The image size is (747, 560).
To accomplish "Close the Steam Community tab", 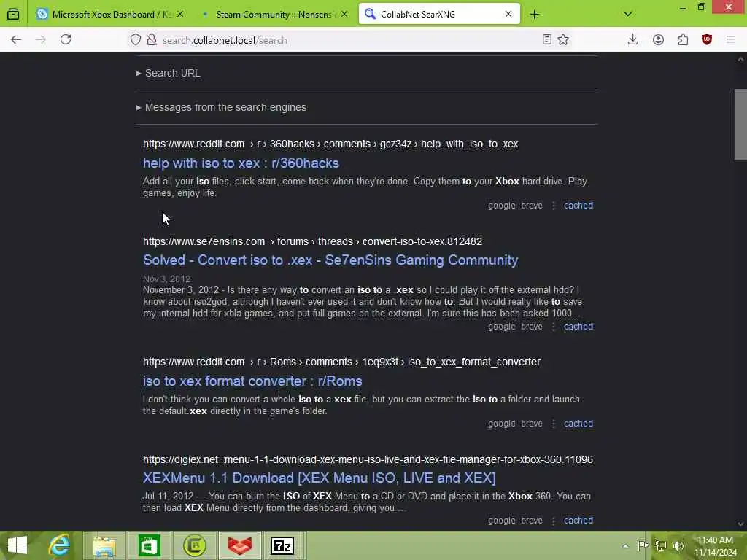I will 344,15.
